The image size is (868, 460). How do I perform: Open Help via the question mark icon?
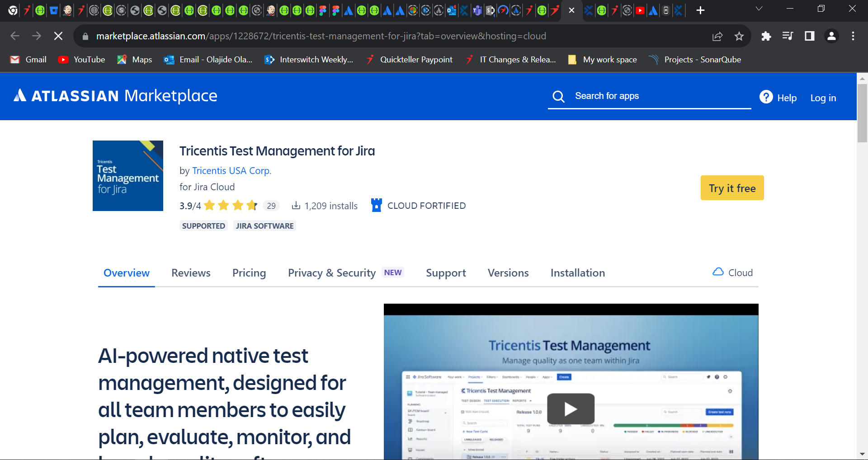pyautogui.click(x=766, y=97)
